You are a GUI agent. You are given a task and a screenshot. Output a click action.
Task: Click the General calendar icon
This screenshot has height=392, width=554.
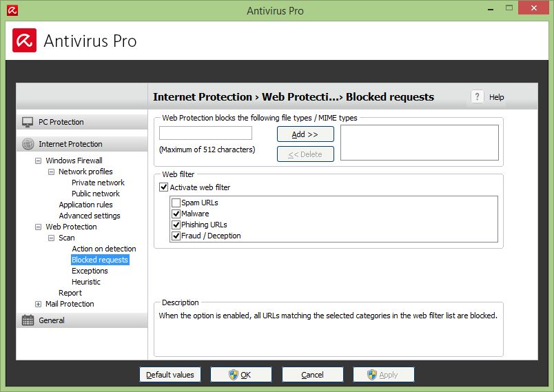coord(28,320)
